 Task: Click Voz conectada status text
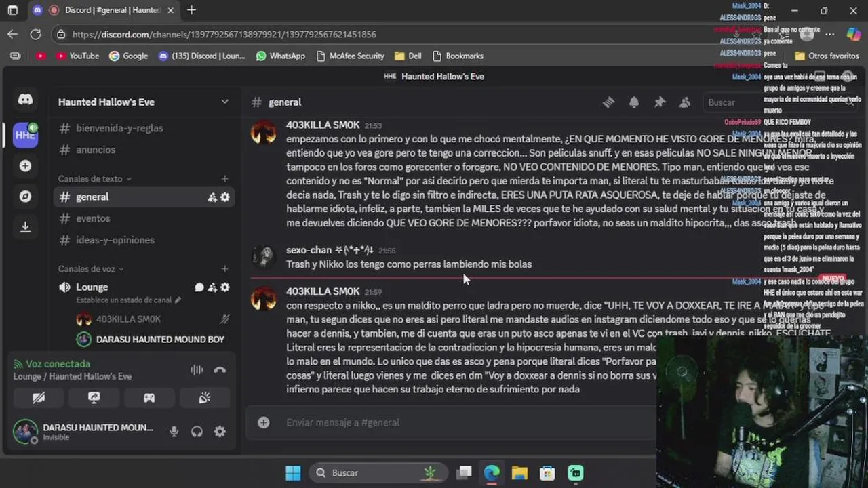click(x=58, y=364)
